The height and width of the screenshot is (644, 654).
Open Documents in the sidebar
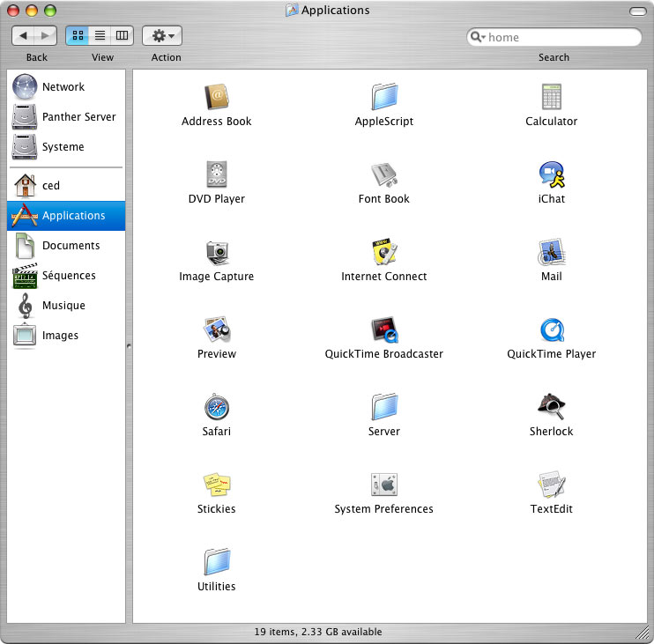[66, 246]
